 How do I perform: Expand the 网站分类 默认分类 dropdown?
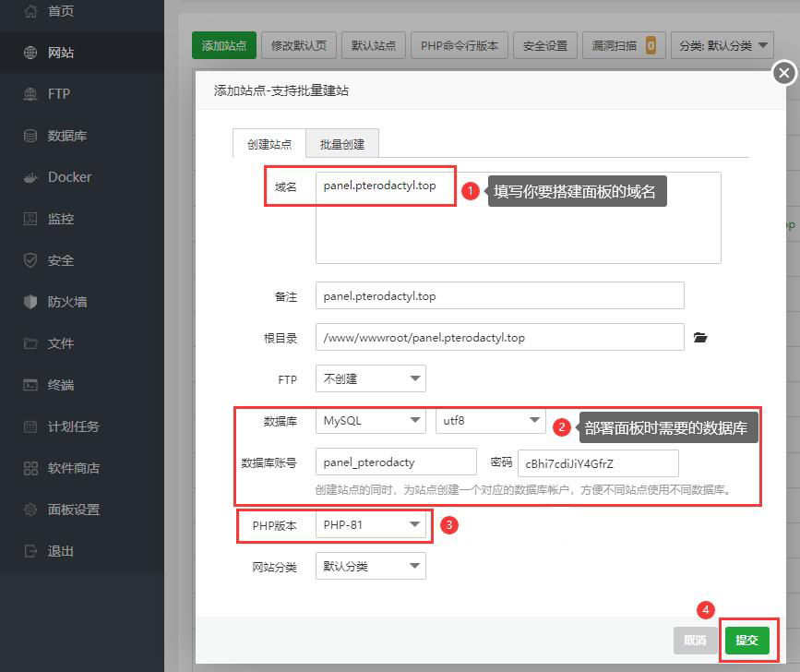click(x=370, y=566)
